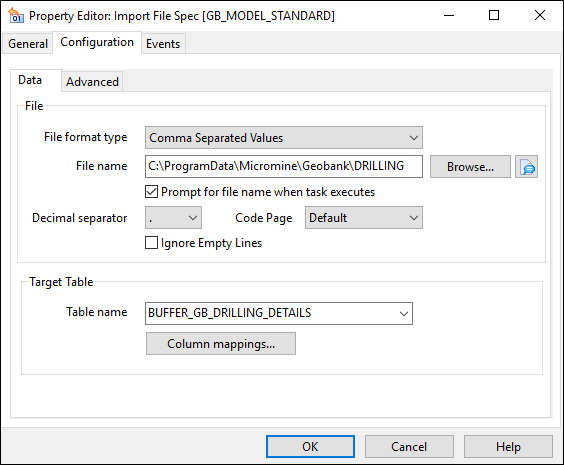Select the Configuration tab

click(x=97, y=42)
